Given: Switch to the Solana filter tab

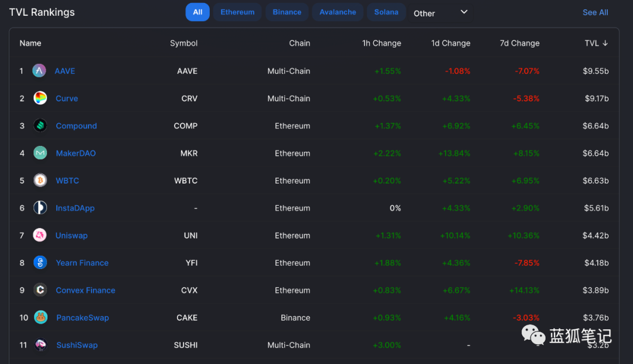Looking at the screenshot, I should coord(386,12).
